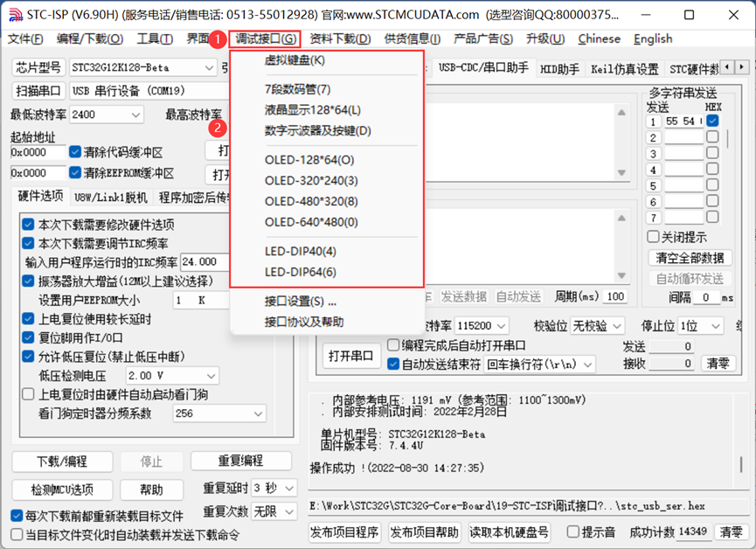Open the 升级(U) menu
The height and width of the screenshot is (549, 756).
click(x=545, y=38)
